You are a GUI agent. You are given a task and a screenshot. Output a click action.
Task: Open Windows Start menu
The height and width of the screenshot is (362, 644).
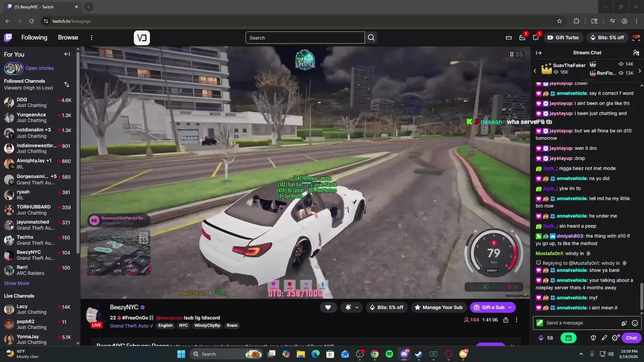pos(181,354)
